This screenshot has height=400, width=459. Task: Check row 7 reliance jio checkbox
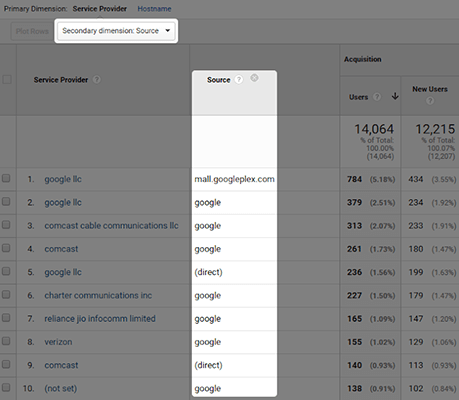6,318
